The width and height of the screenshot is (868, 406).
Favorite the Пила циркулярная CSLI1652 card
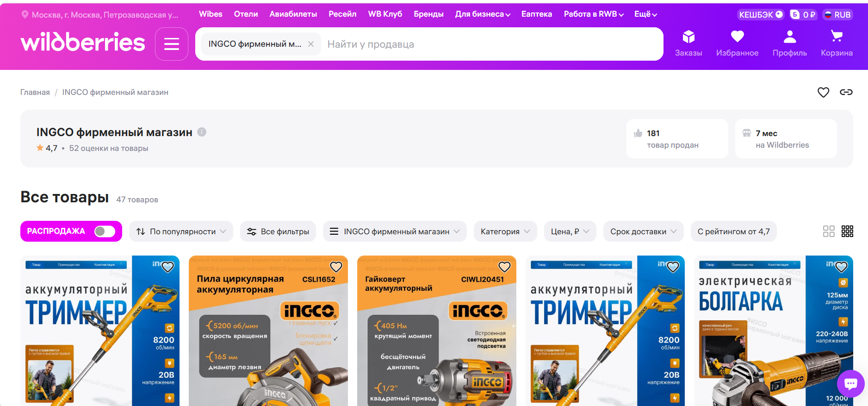tap(336, 267)
